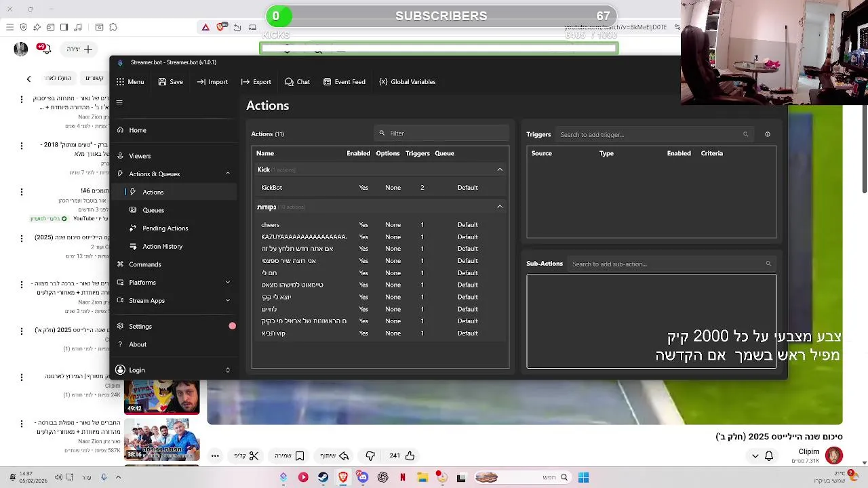The width and height of the screenshot is (868, 488).
Task: Click the Name column header
Action: (x=265, y=153)
